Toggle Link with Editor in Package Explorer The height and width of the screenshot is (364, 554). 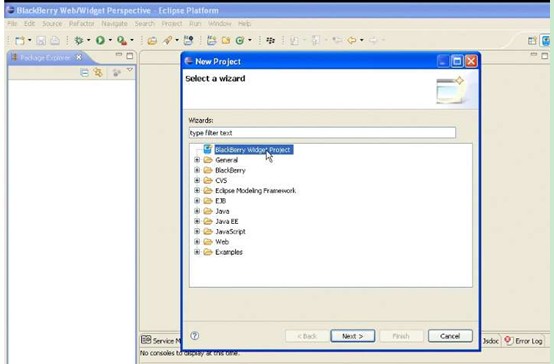pos(98,72)
